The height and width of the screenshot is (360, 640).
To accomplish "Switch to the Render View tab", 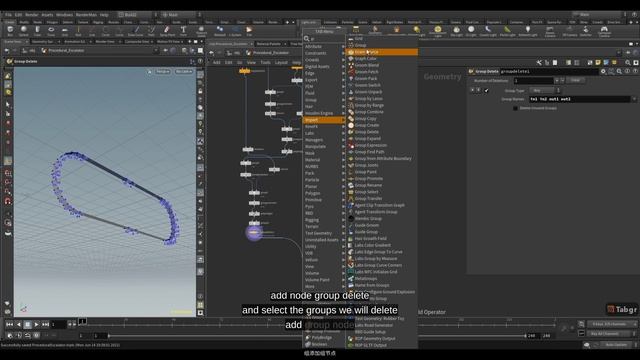I will pos(105,42).
